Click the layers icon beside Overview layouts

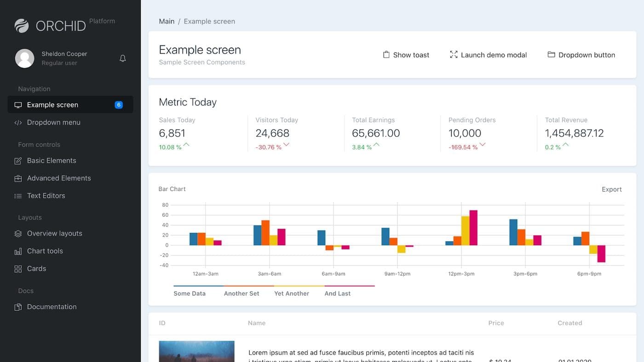click(18, 233)
